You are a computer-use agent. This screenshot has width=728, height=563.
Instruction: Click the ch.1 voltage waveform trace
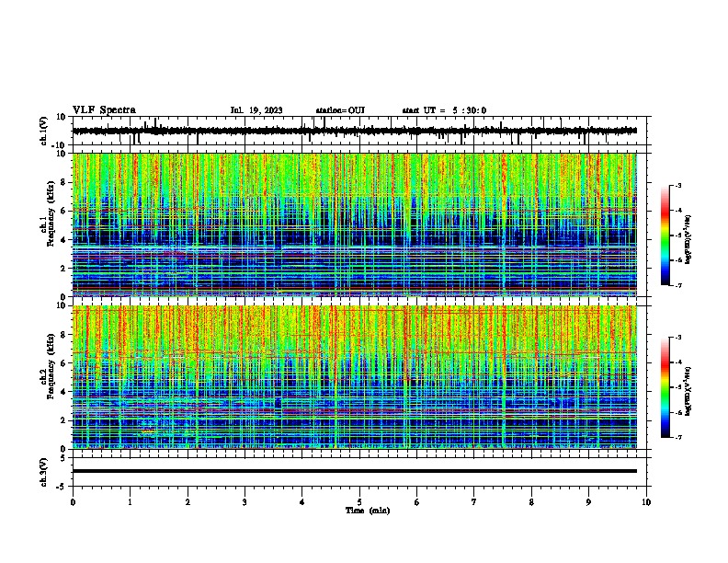(354, 131)
